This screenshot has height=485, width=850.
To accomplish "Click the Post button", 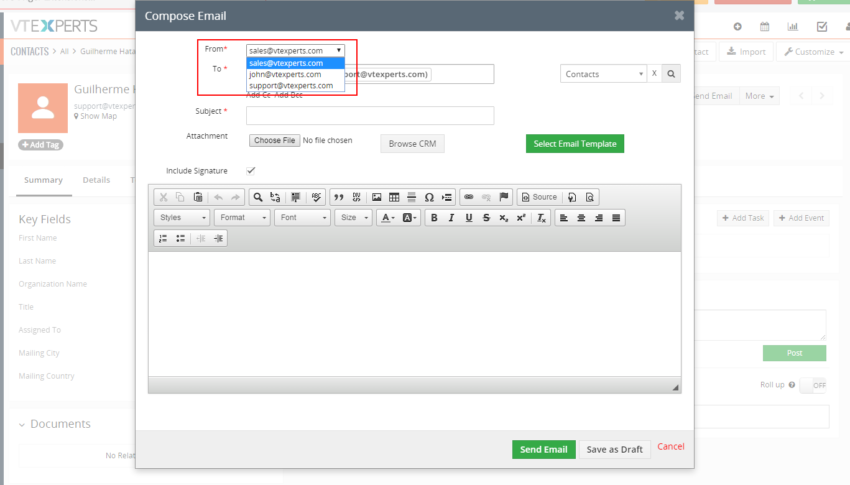I will (x=794, y=353).
